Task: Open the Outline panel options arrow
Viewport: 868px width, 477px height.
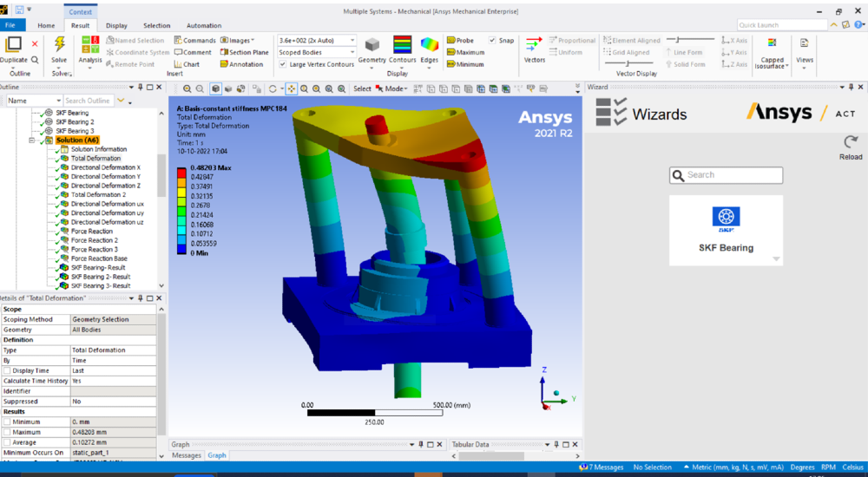Action: click(131, 88)
